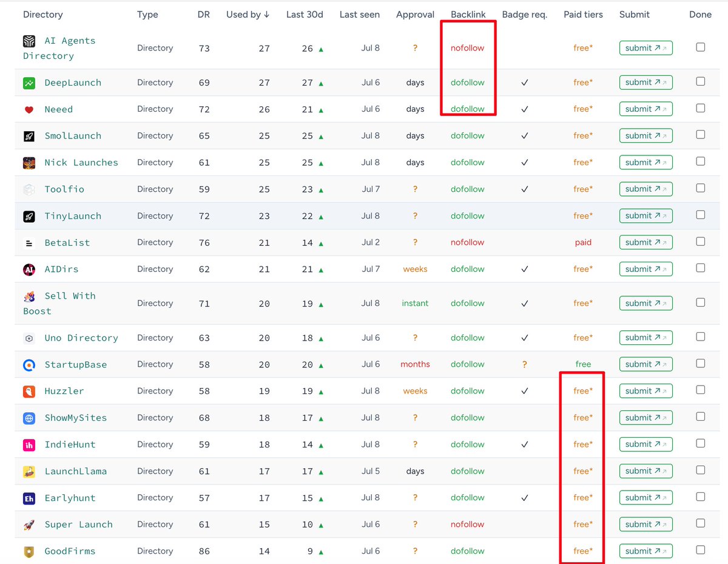Image resolution: width=728 pixels, height=564 pixels.
Task: Click the Approval column header
Action: pos(416,15)
